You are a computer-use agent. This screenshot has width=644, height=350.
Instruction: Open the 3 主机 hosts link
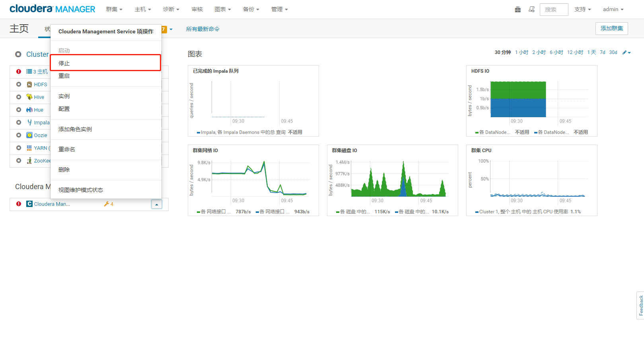coord(41,72)
